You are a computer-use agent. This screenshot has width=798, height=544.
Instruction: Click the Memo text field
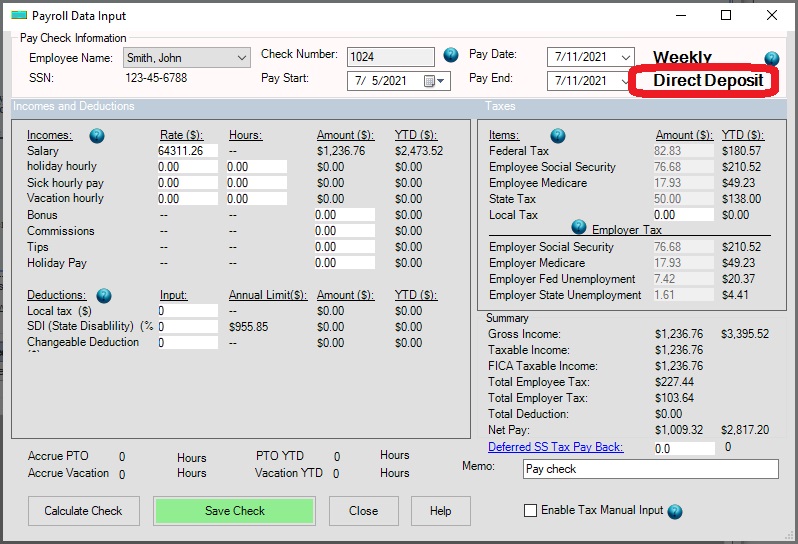coord(650,469)
